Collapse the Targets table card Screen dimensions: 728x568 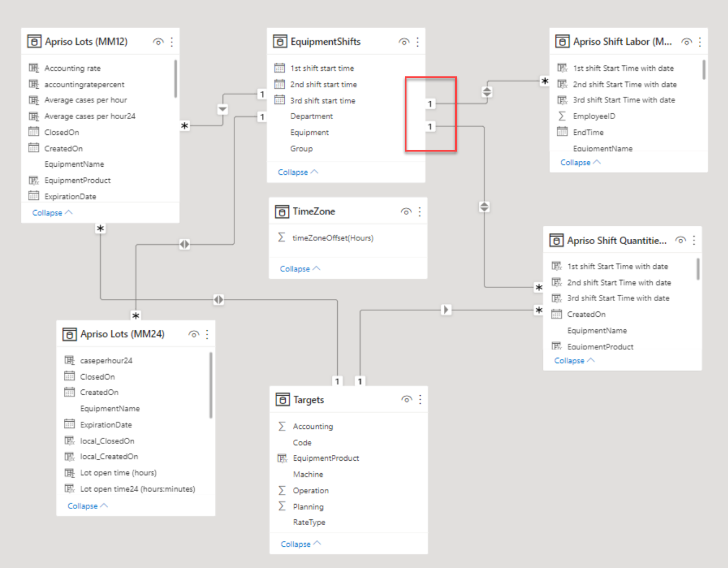click(301, 544)
